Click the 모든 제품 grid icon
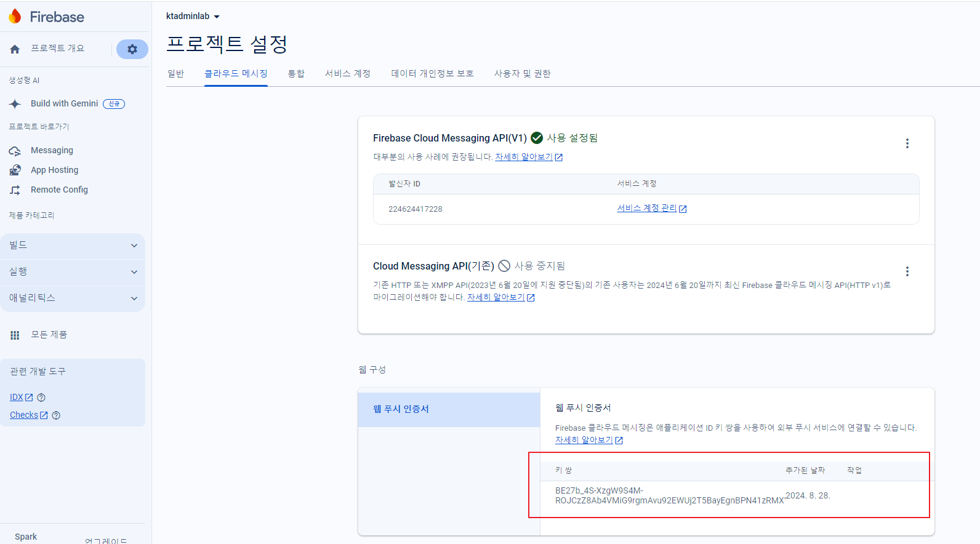980x544 pixels. tap(15, 335)
